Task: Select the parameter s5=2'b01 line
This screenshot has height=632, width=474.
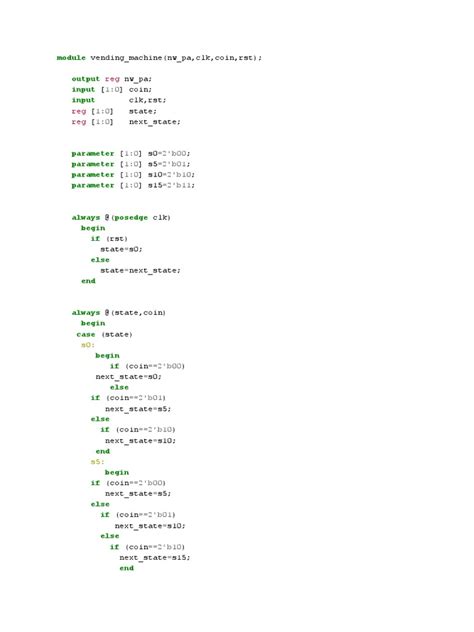Action: point(131,164)
